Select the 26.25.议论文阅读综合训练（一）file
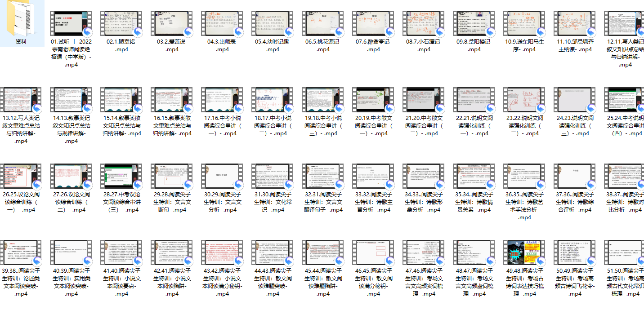This screenshot has height=310, width=644. point(21,176)
